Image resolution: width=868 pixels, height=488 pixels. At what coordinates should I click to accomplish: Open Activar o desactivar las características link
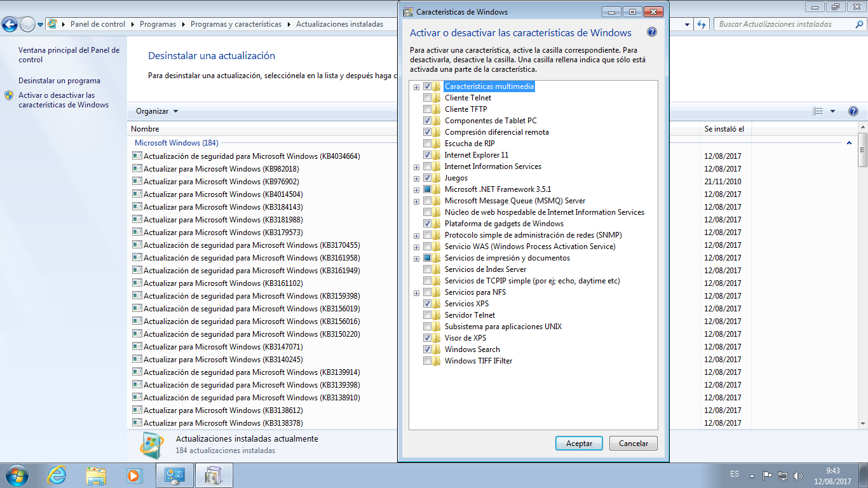[64, 100]
